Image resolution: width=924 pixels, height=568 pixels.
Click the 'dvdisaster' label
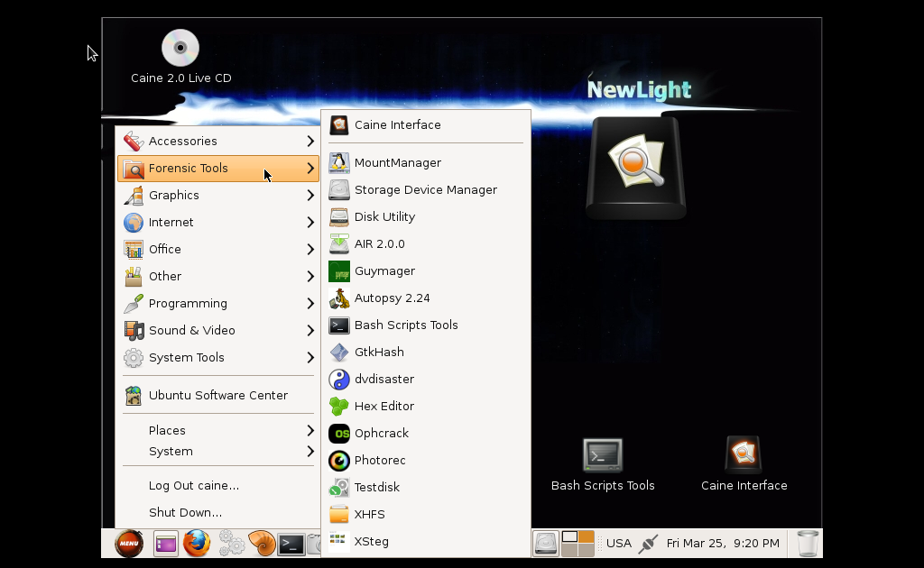click(x=384, y=379)
